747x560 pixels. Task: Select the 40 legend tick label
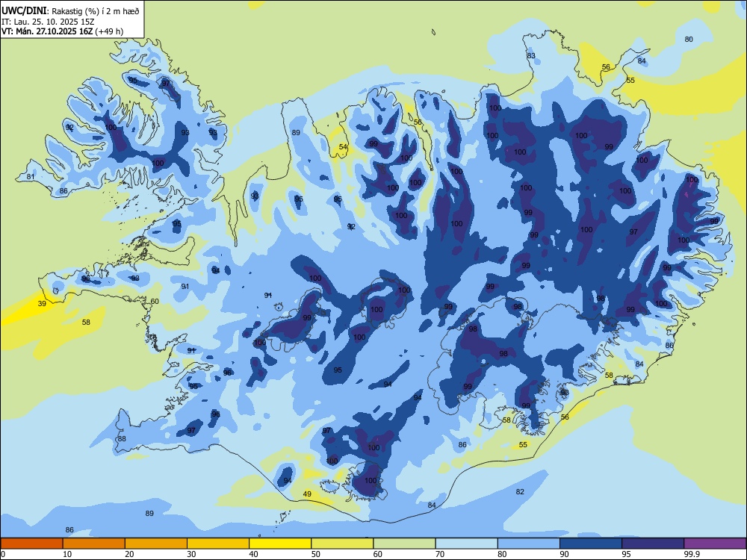(x=253, y=554)
